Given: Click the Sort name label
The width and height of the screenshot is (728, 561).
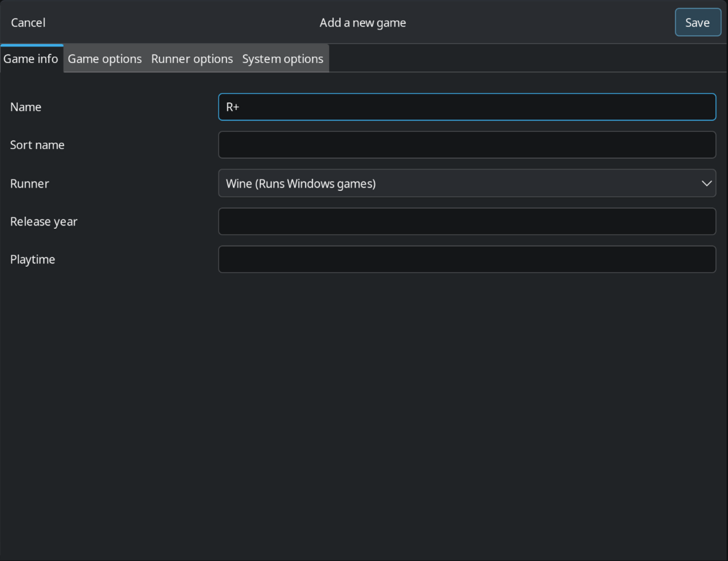Looking at the screenshot, I should [x=37, y=145].
